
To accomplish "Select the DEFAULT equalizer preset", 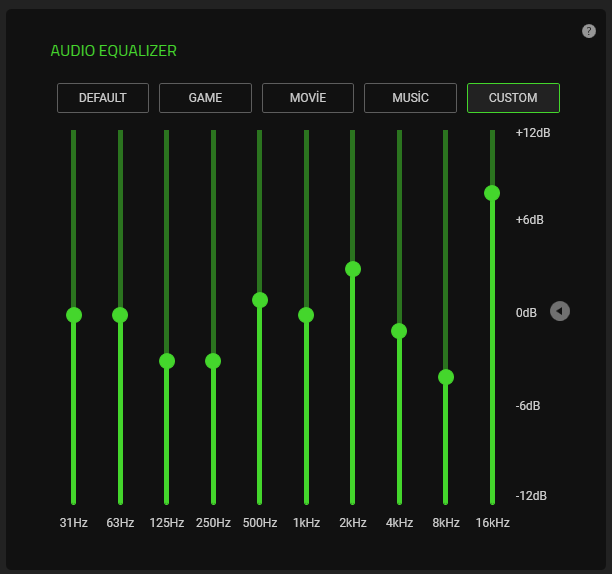I will pos(103,98).
